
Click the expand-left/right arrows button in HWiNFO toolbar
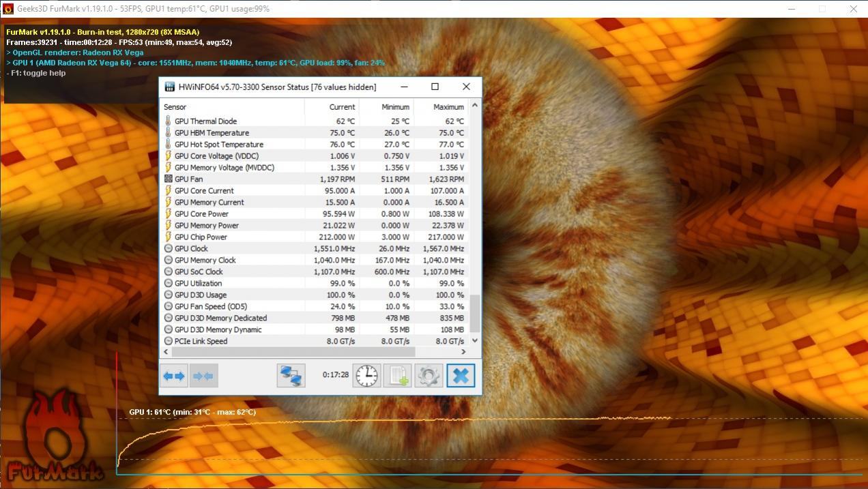(x=173, y=376)
